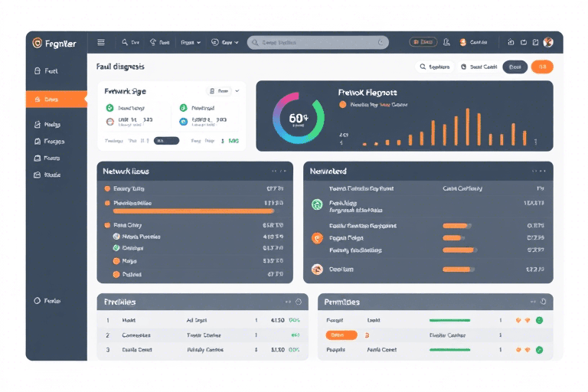The width and height of the screenshot is (588, 392).
Task: Select the green check item under Network Ileus
Action: 116,248
